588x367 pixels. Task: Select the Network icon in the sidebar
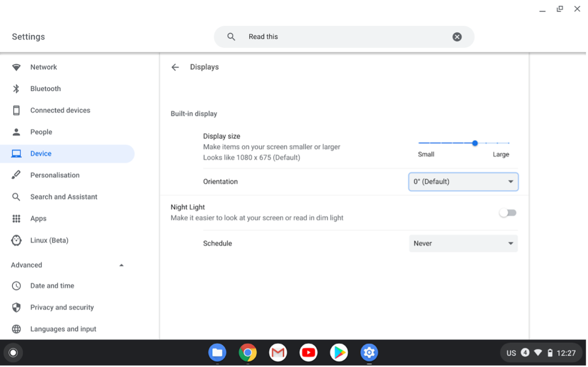point(16,67)
